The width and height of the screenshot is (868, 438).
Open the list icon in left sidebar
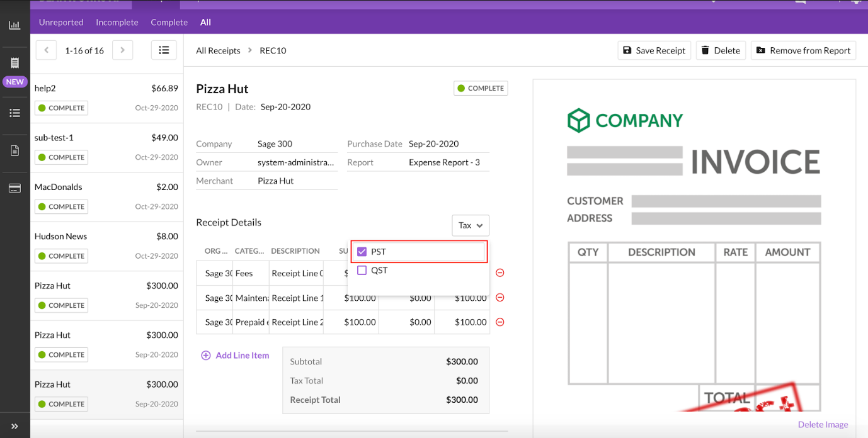tap(14, 113)
